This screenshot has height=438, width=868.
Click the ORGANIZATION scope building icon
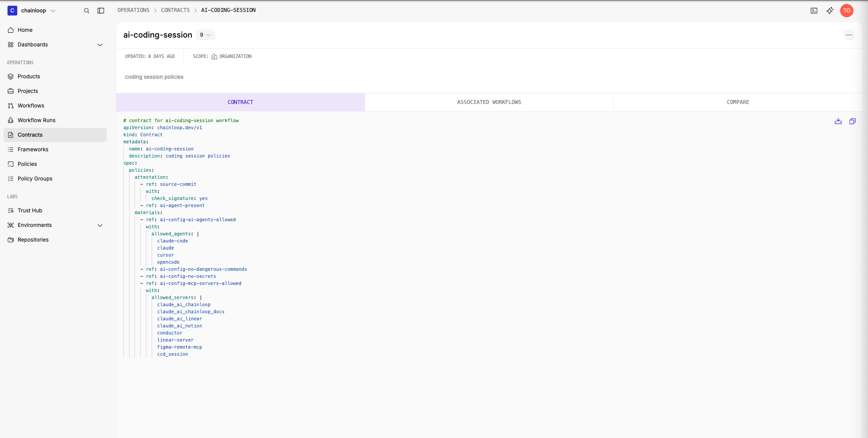click(x=214, y=57)
